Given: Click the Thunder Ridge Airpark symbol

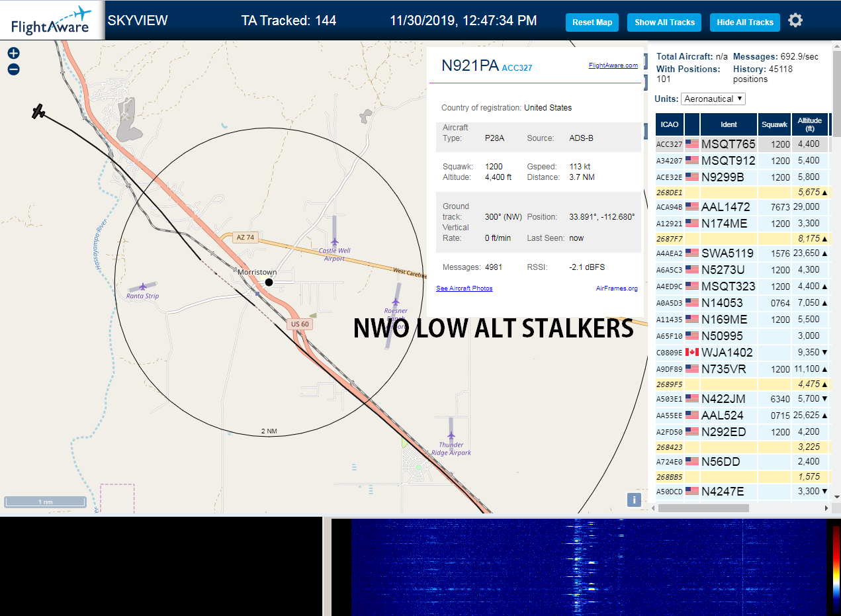Looking at the screenshot, I should pyautogui.click(x=451, y=436).
